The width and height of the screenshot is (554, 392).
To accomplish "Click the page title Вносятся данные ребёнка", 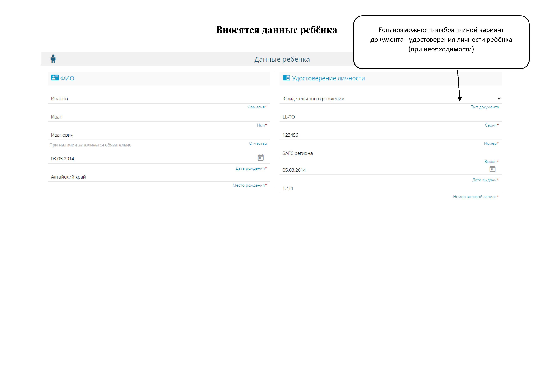I will pos(277,30).
